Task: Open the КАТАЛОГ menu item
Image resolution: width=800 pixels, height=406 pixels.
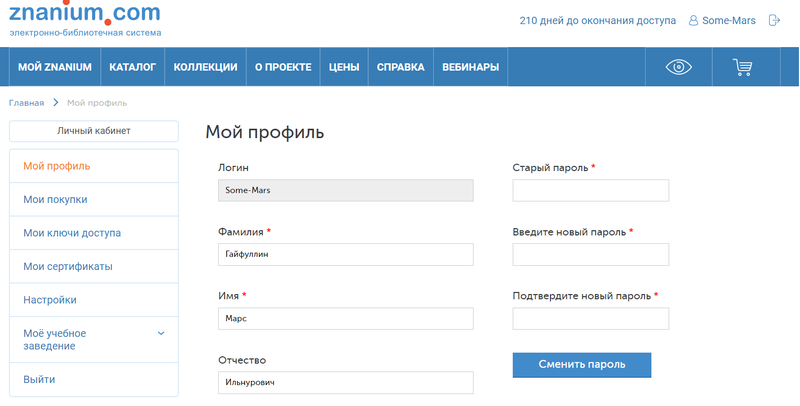Action: tap(132, 68)
